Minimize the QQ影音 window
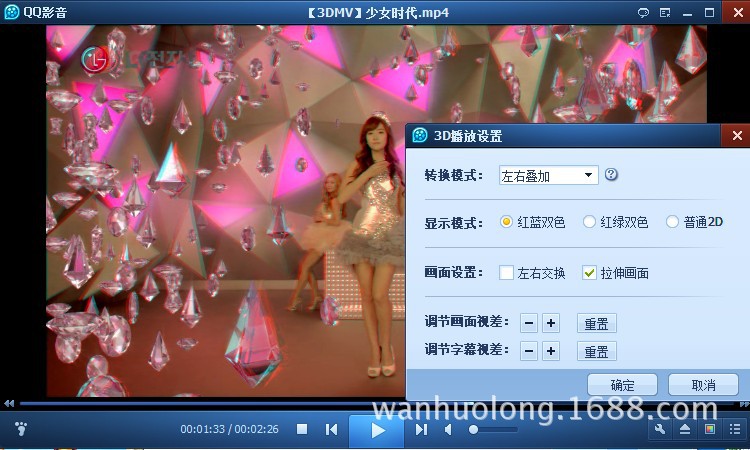The height and width of the screenshot is (450, 750). point(687,13)
